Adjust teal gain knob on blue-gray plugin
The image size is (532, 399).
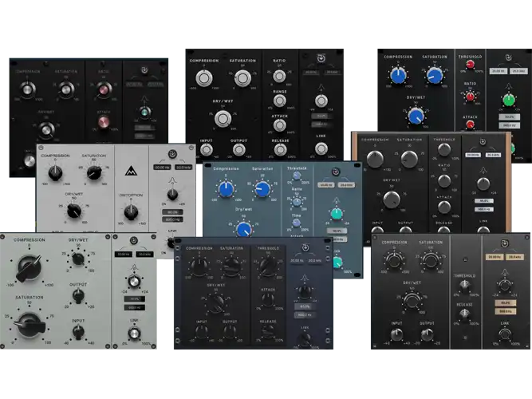337,214
